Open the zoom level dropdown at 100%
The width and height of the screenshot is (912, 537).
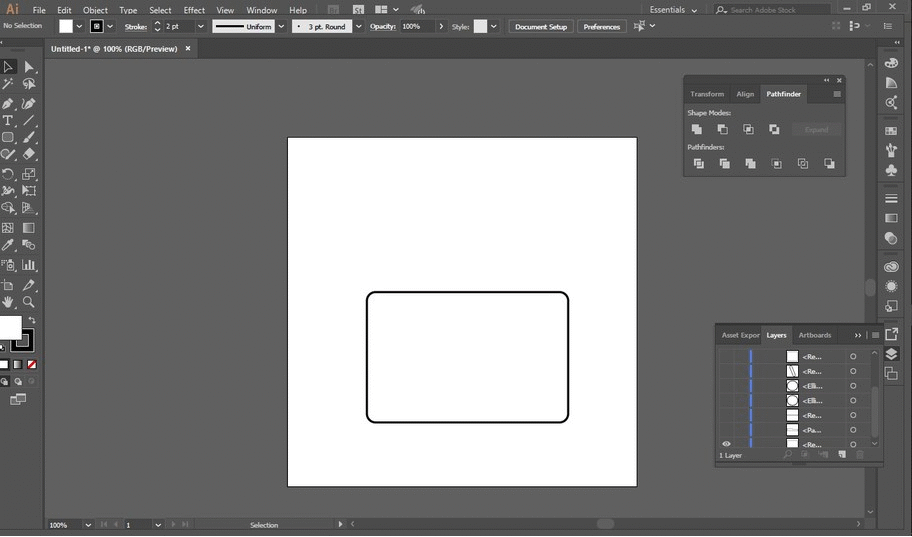[x=88, y=525]
